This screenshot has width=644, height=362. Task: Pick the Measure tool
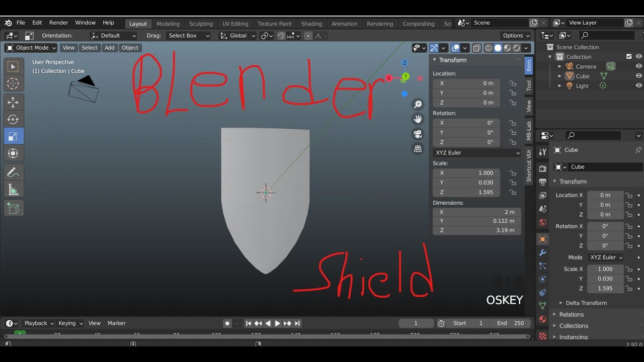14,190
